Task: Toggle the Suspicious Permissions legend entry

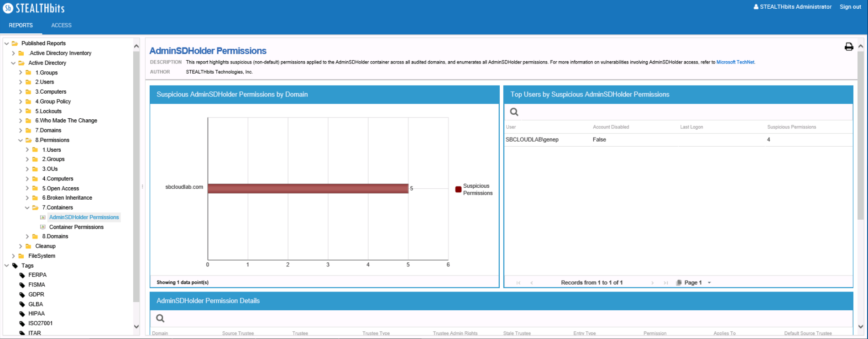Action: click(x=474, y=190)
